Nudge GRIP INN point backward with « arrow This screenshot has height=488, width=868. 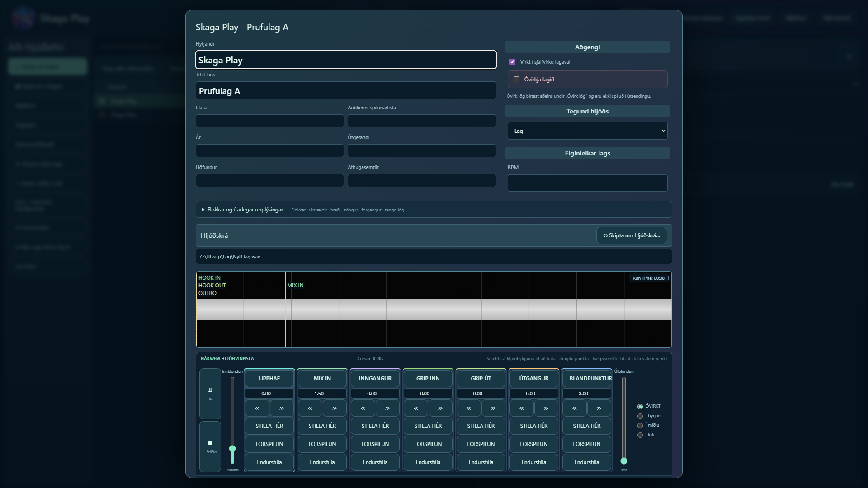[416, 408]
